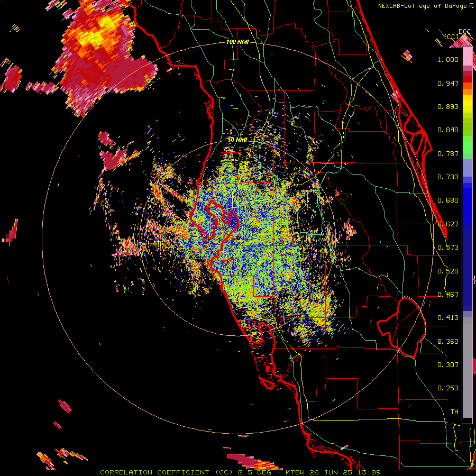Pick the bright green color bar segment
Screen dimensions: 476x476
point(467,144)
